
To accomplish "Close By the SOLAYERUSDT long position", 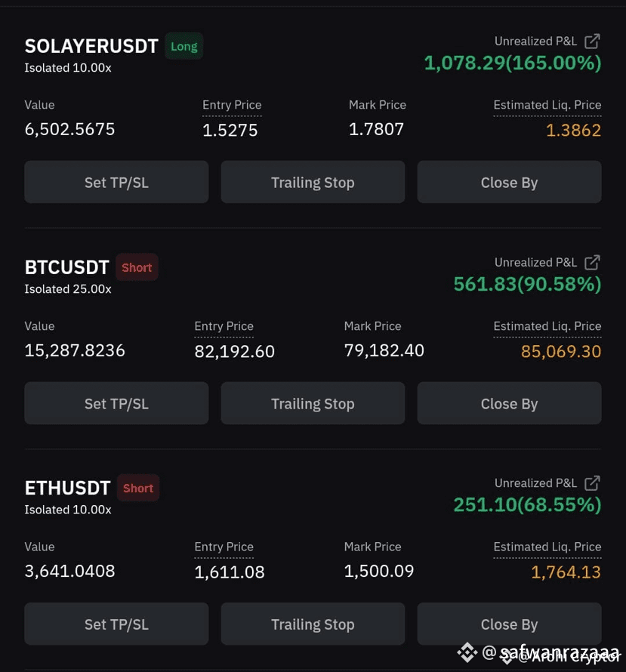I will tap(510, 182).
